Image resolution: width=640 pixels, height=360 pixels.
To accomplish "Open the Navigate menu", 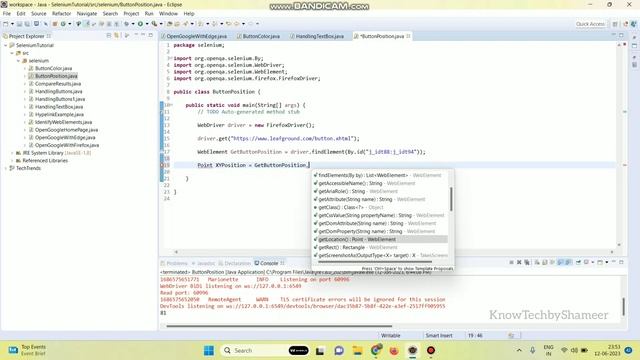I will tap(87, 13).
